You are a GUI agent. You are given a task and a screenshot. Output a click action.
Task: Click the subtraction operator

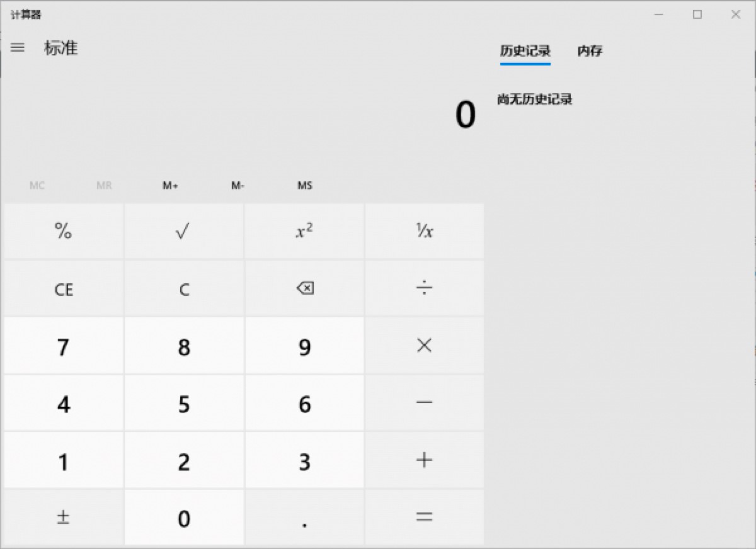pos(424,403)
